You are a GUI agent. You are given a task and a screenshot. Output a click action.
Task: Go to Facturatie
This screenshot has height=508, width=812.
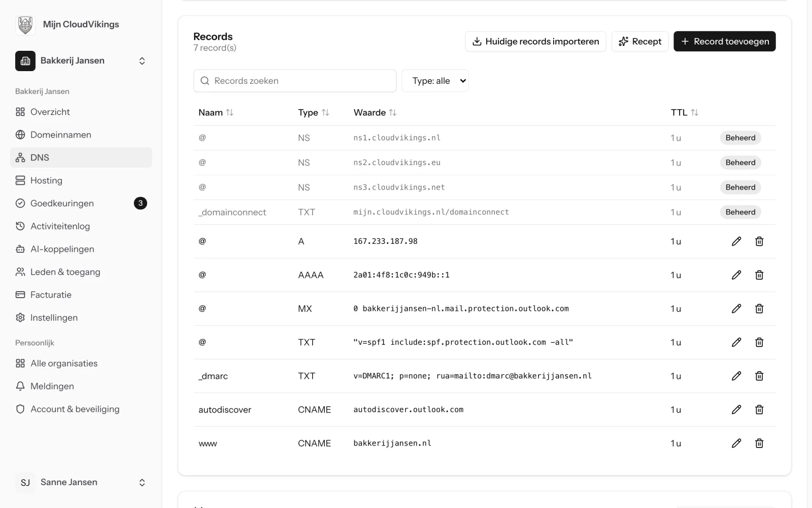(81, 295)
